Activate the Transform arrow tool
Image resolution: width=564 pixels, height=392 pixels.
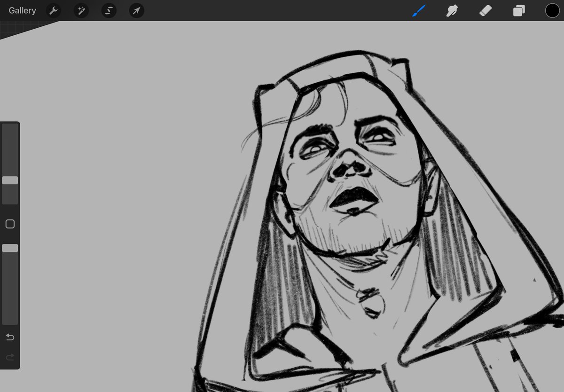click(x=137, y=10)
